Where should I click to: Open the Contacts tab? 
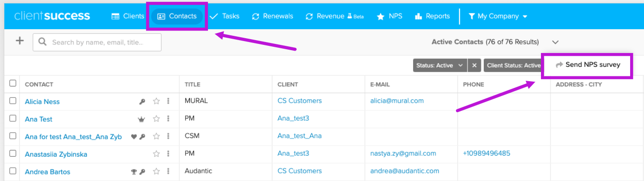tap(177, 16)
